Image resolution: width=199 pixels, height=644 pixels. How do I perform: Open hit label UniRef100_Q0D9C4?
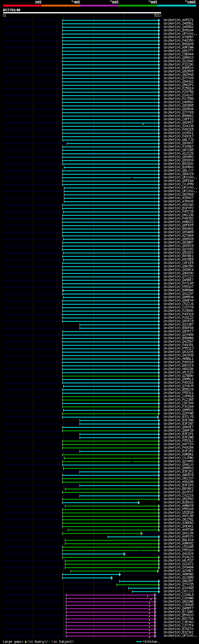click(178, 270)
